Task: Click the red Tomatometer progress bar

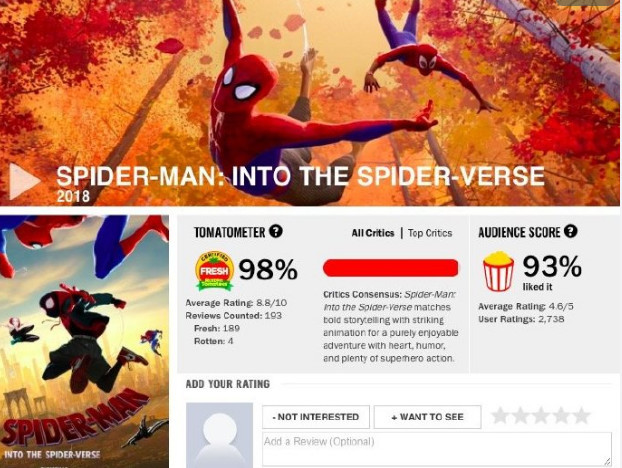Action: pos(390,268)
